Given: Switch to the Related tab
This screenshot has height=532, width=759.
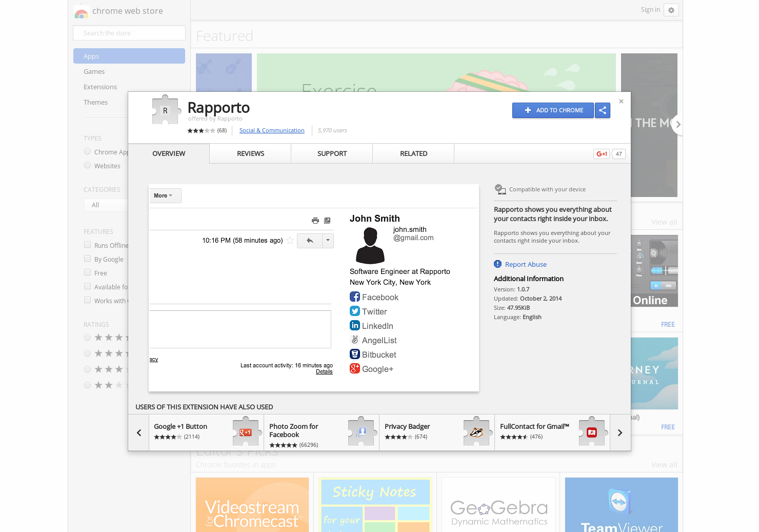Looking at the screenshot, I should pos(413,153).
